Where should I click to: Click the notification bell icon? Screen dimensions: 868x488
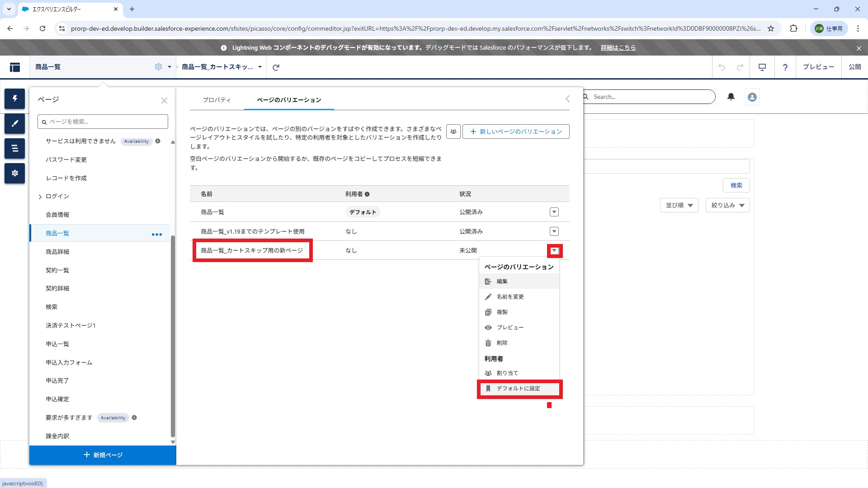pyautogui.click(x=731, y=97)
